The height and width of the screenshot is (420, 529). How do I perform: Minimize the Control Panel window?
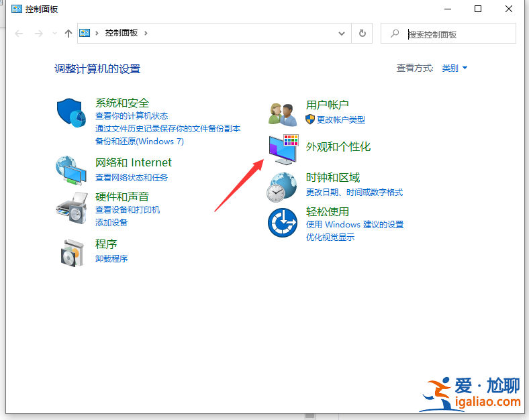(x=448, y=9)
